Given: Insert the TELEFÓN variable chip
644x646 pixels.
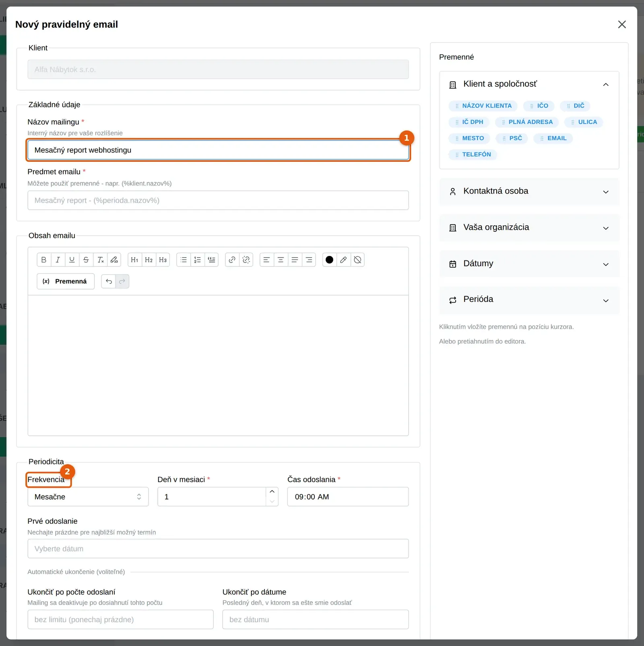Looking at the screenshot, I should (x=473, y=155).
